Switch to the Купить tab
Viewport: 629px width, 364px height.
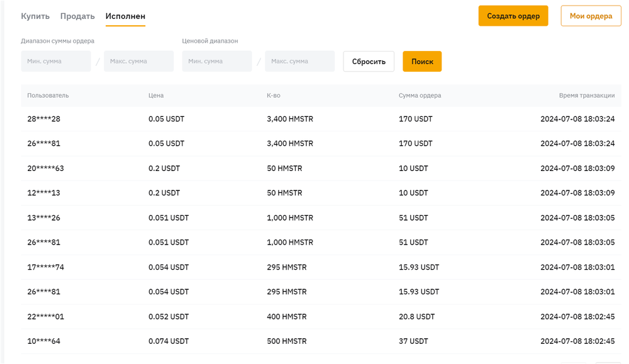click(x=35, y=16)
